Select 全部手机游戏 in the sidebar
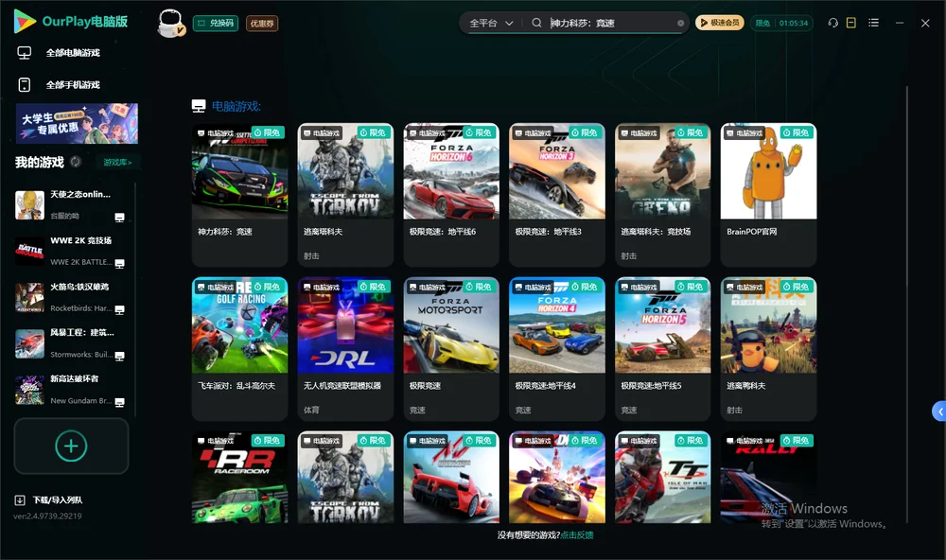946x560 pixels. 74,84
